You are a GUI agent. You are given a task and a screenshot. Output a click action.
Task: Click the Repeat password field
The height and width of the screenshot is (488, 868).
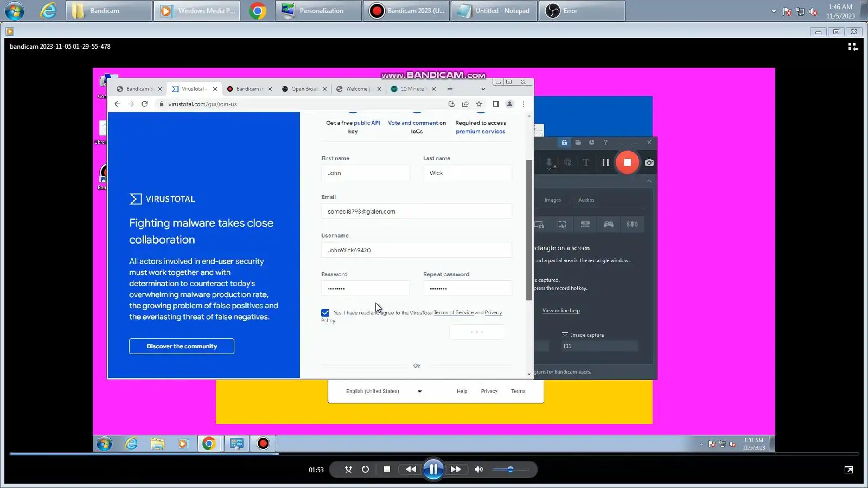(468, 288)
